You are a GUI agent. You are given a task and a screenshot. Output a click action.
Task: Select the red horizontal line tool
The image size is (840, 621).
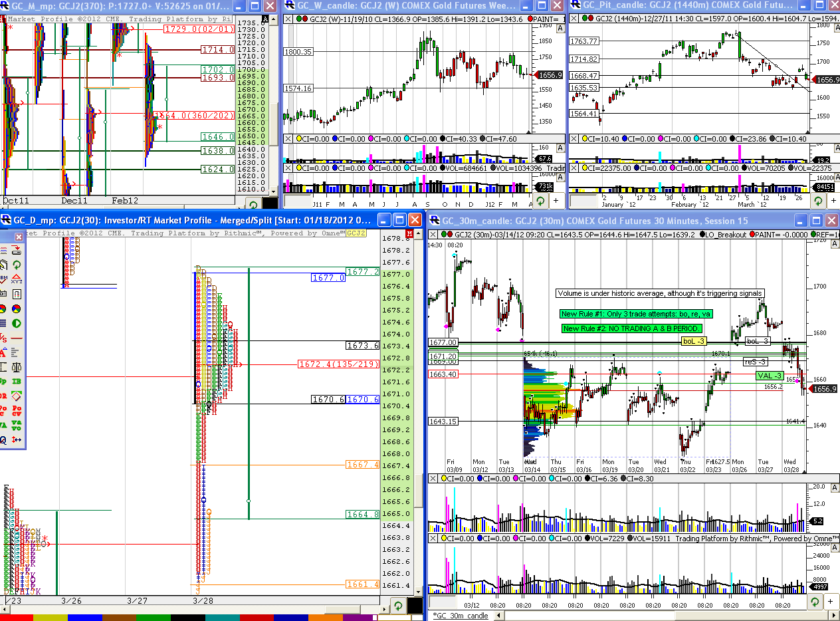pos(17,338)
